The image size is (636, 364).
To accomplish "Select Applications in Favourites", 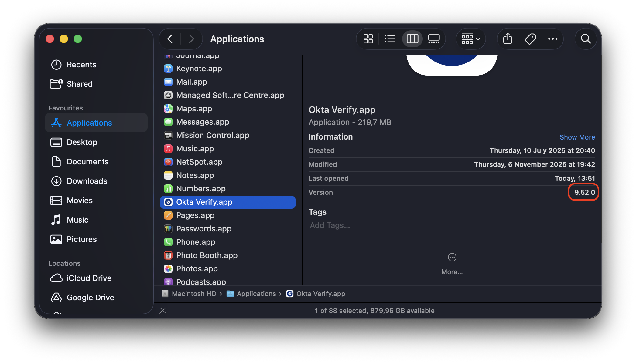I will [x=89, y=123].
